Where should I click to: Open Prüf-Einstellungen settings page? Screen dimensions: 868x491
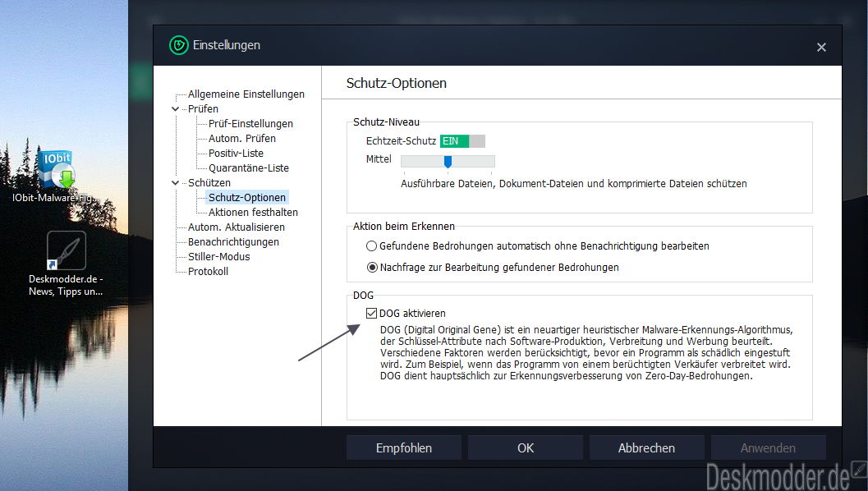(x=250, y=124)
